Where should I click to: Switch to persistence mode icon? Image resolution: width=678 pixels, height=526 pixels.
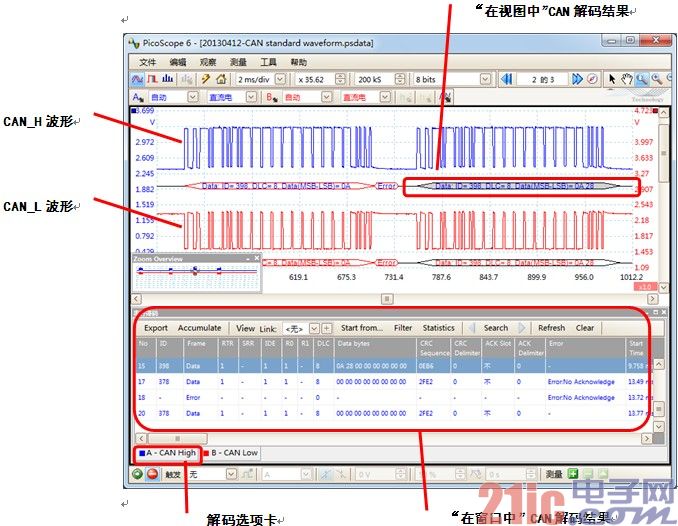(152, 79)
